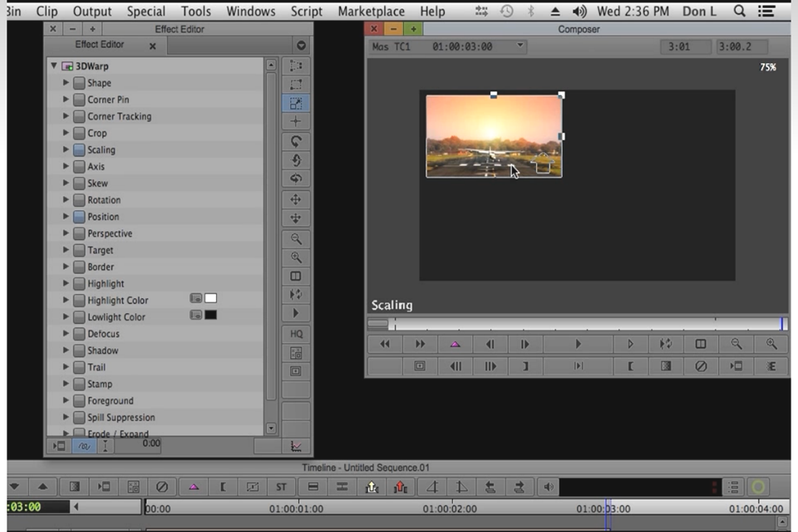Toggle the Position parameter enable button

coord(79,217)
